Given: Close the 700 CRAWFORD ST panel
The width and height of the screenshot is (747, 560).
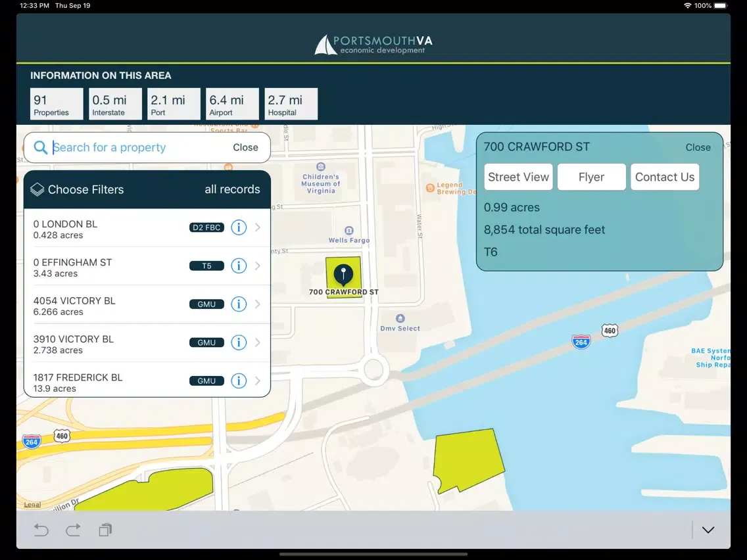Looking at the screenshot, I should click(698, 148).
